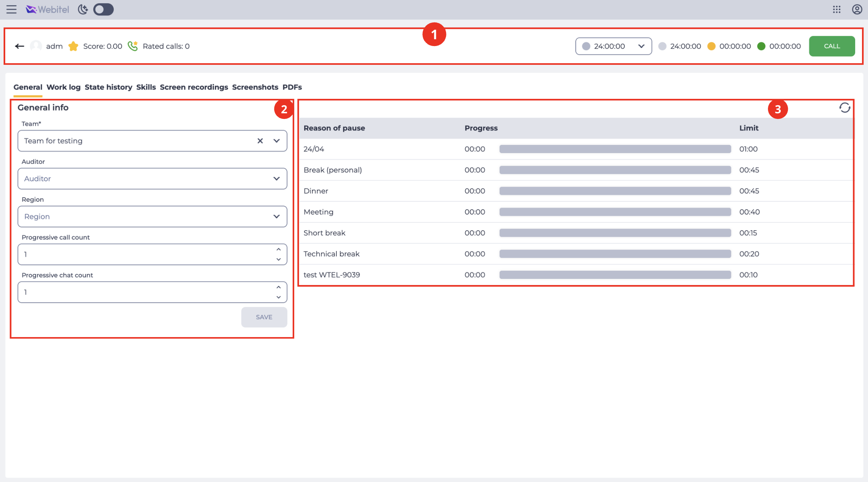Increase the Progressive call count value

(279, 249)
